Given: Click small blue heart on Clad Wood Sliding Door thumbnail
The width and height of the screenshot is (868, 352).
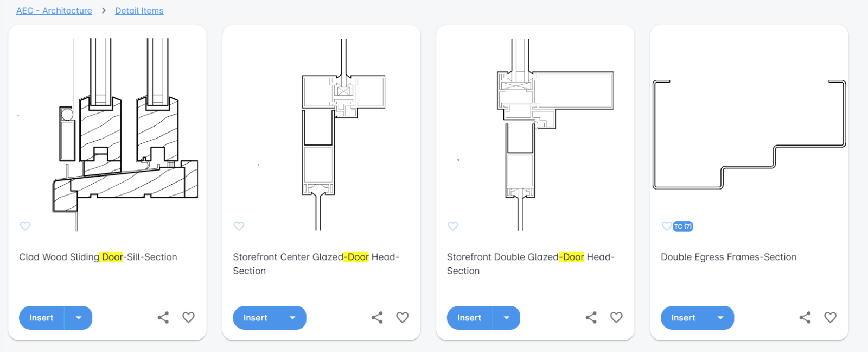Looking at the screenshot, I should click(x=25, y=226).
